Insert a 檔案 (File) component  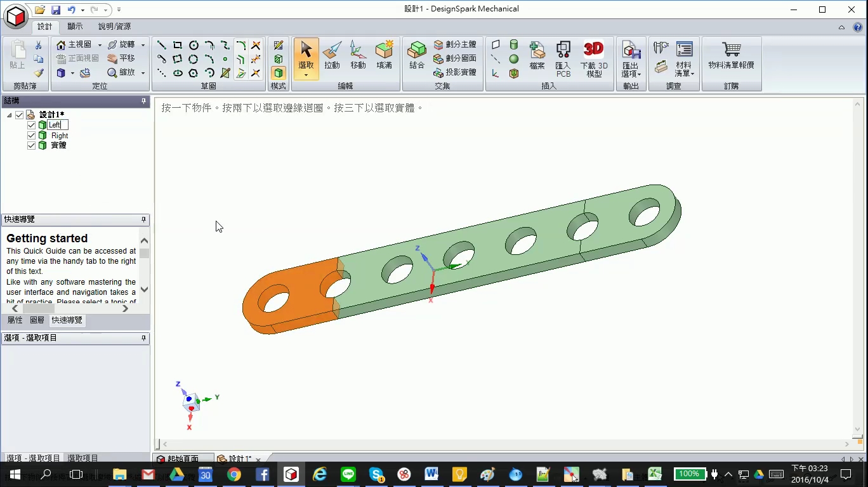537,55
